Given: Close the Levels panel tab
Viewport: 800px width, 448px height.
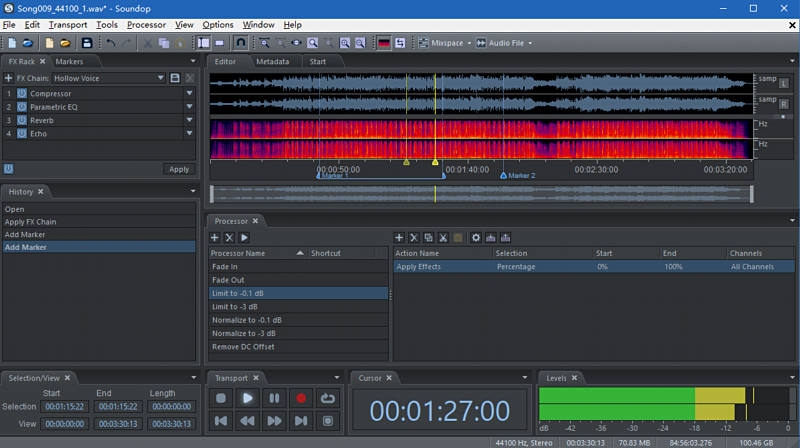Looking at the screenshot, I should [574, 378].
